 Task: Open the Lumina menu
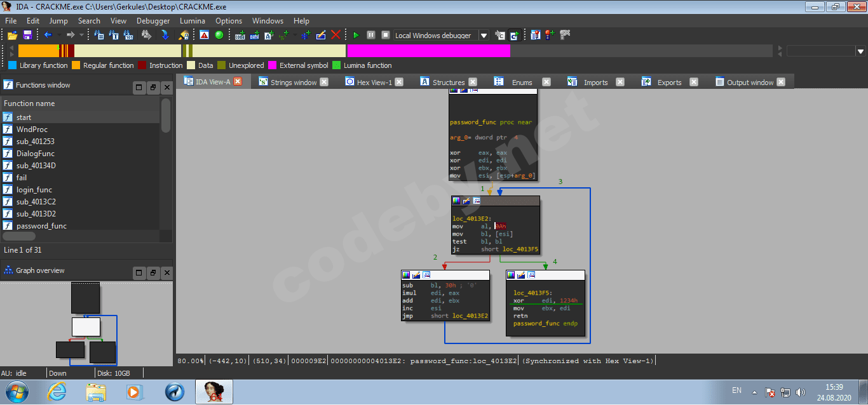tap(193, 21)
